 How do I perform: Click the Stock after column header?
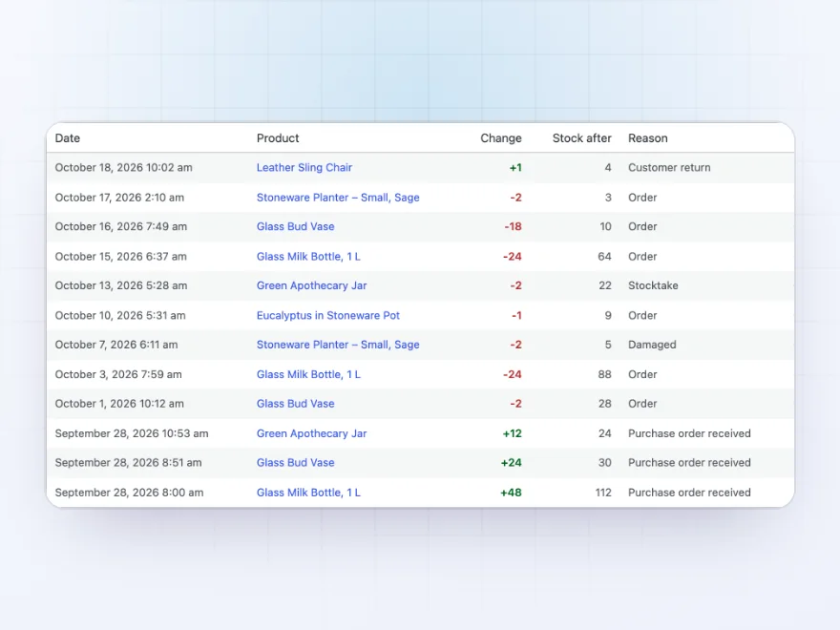[x=581, y=138]
